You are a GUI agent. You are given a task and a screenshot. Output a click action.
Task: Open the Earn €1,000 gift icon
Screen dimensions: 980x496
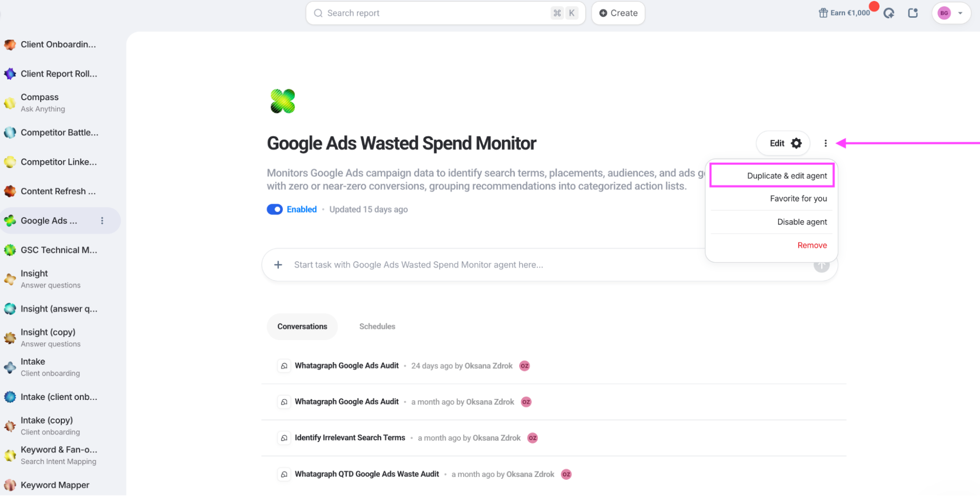pyautogui.click(x=823, y=13)
